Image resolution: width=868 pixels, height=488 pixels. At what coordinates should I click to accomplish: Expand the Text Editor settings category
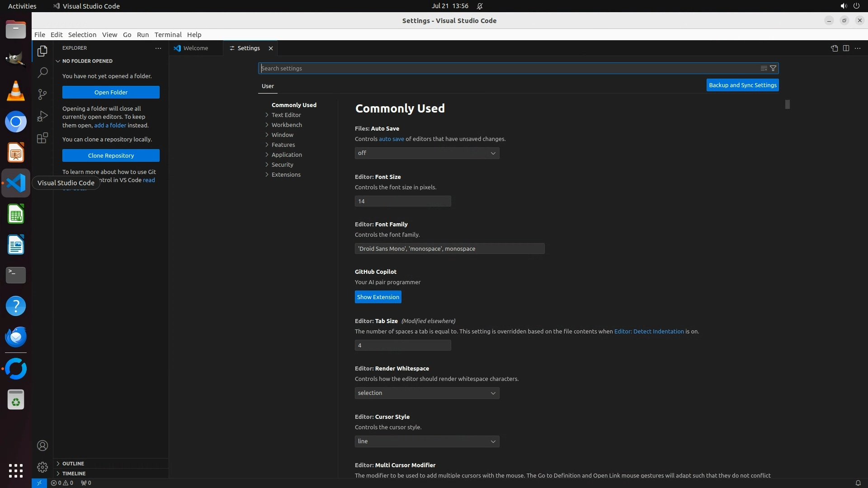pos(286,115)
